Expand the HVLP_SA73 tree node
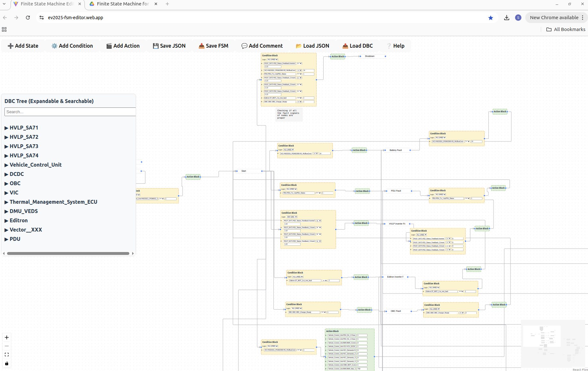This screenshot has height=371, width=588. (x=21, y=146)
